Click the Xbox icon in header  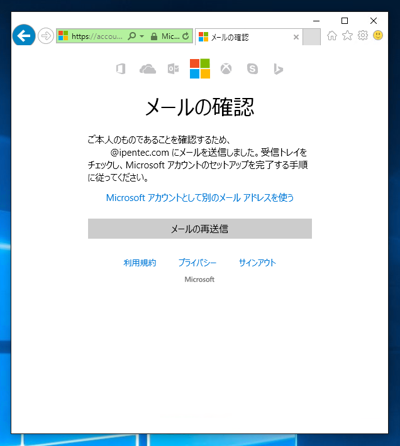[x=226, y=69]
